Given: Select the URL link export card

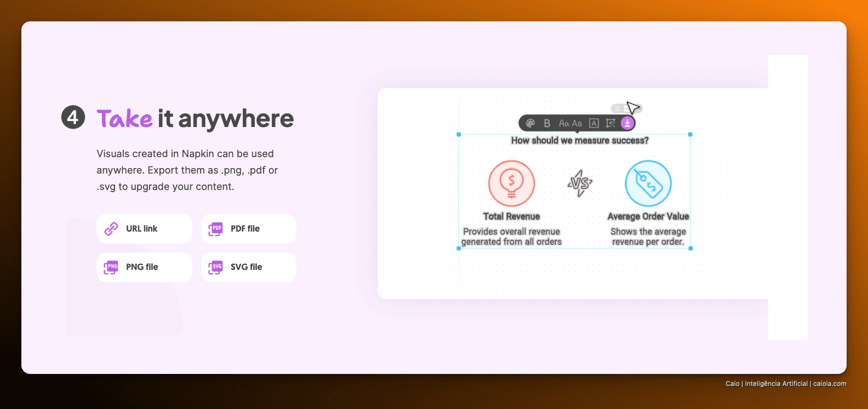Looking at the screenshot, I should click(x=144, y=229).
